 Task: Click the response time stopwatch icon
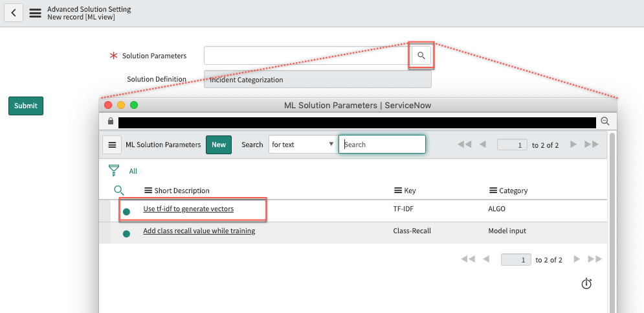coord(586,283)
